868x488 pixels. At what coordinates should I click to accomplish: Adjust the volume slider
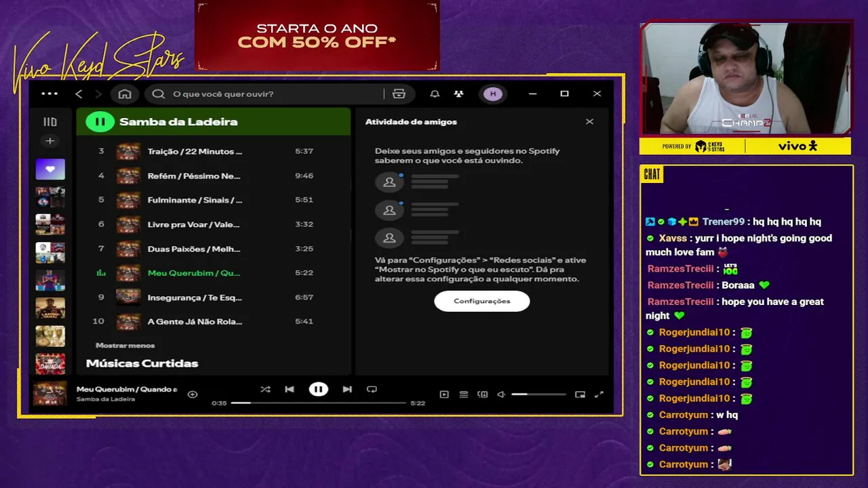(x=538, y=394)
